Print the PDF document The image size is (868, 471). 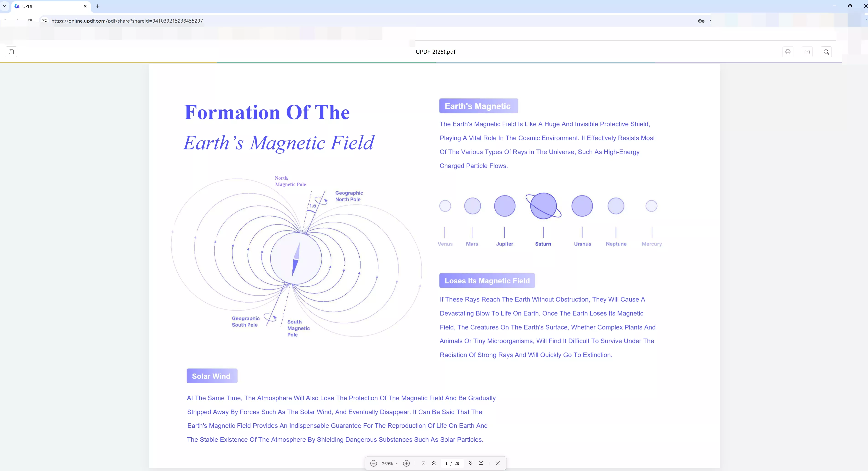click(788, 52)
